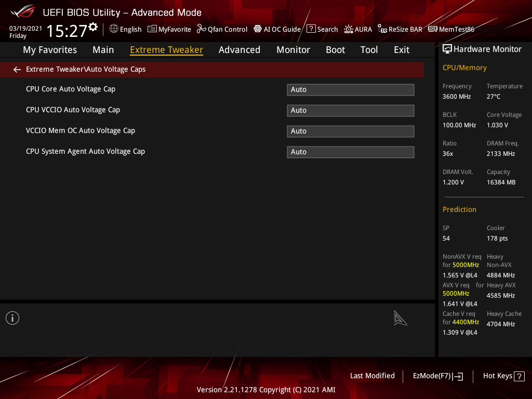
Task: Click the CPU/Memory section heading
Action: [464, 68]
